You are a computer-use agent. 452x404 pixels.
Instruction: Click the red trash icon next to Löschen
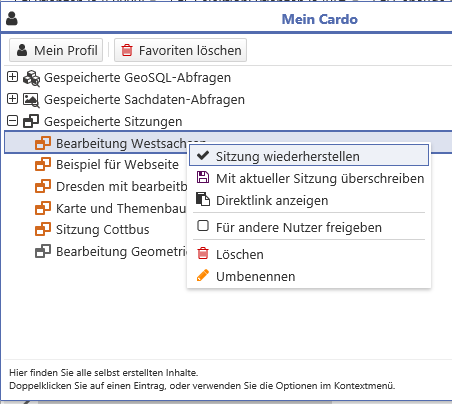[x=203, y=254]
